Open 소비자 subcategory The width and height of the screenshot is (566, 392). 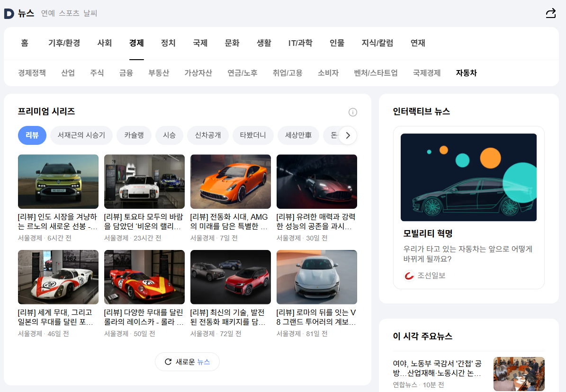[x=328, y=73]
